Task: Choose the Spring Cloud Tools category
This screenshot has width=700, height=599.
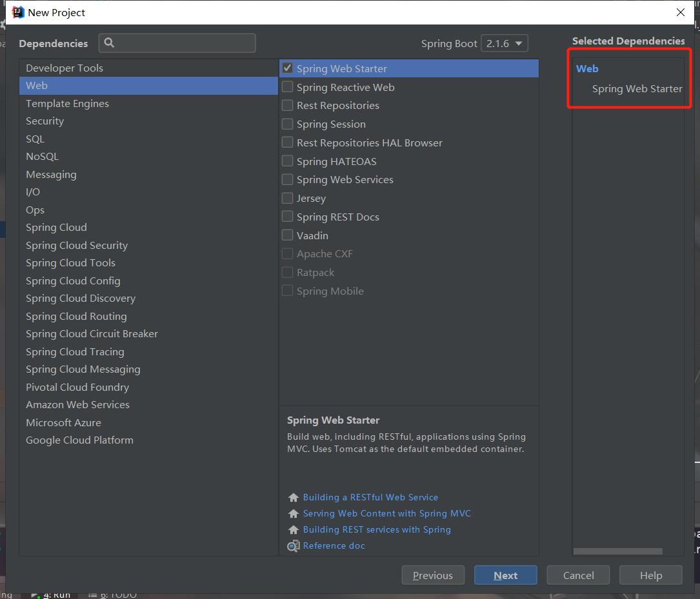Action: coord(148,262)
